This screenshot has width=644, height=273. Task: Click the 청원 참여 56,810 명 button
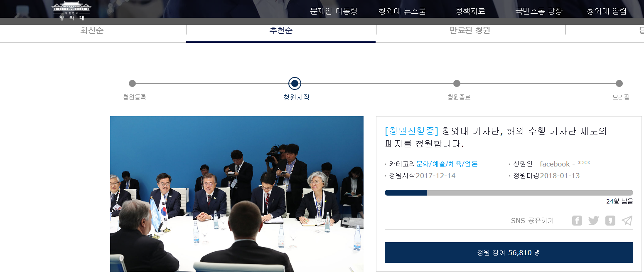pyautogui.click(x=509, y=253)
